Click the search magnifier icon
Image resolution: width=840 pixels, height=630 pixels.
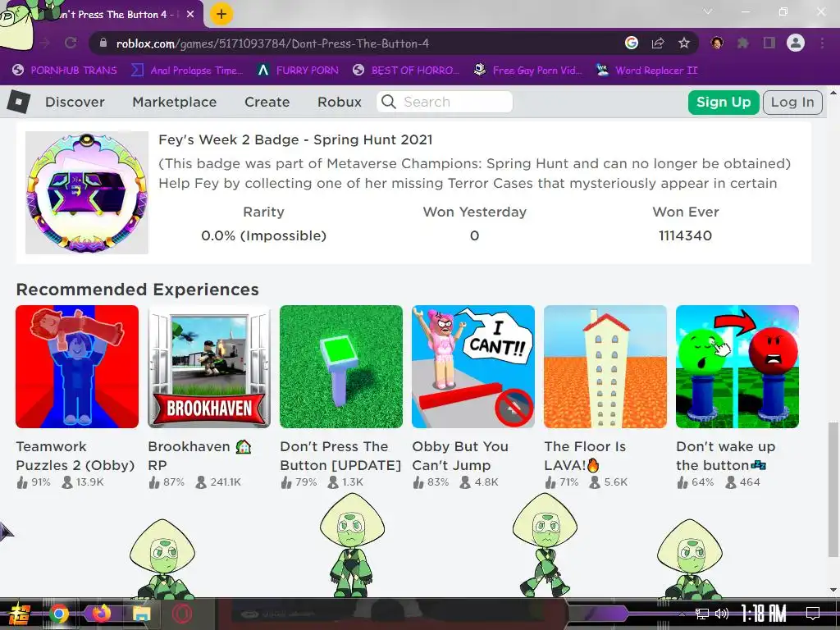[389, 102]
